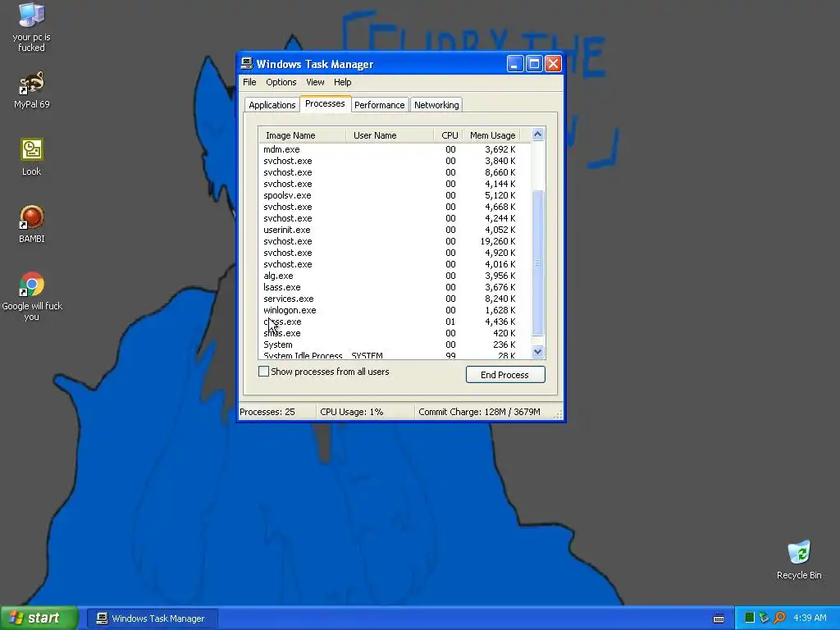Select the svchost.exe row using 3,840 K
Viewport: 840px width, 630px height.
coord(395,161)
